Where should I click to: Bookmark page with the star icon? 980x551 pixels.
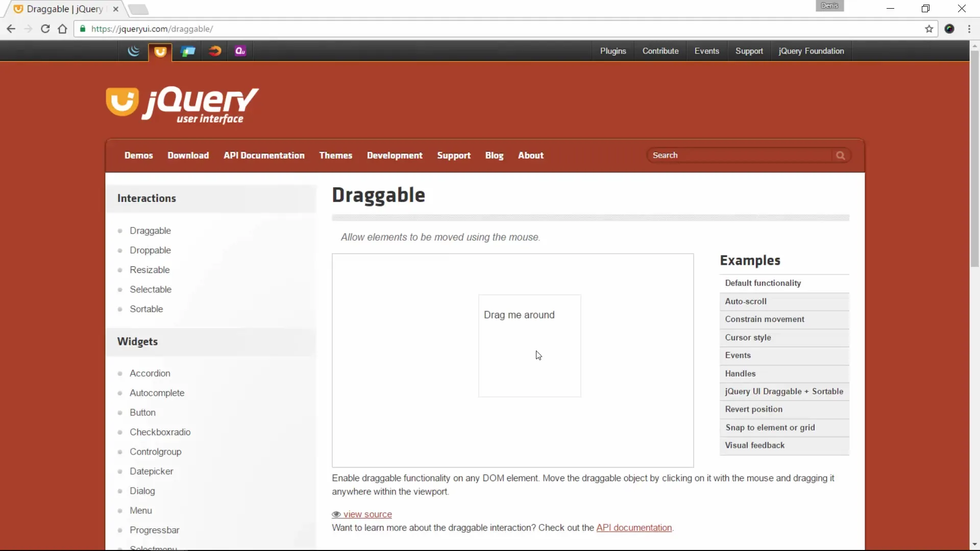929,29
